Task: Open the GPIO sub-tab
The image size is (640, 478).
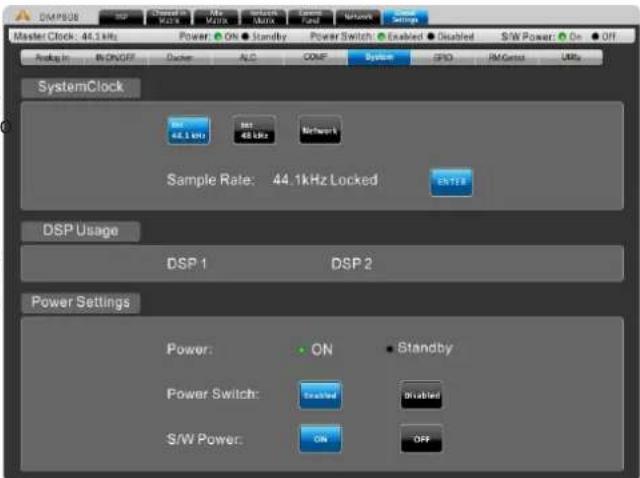Action: click(x=443, y=58)
